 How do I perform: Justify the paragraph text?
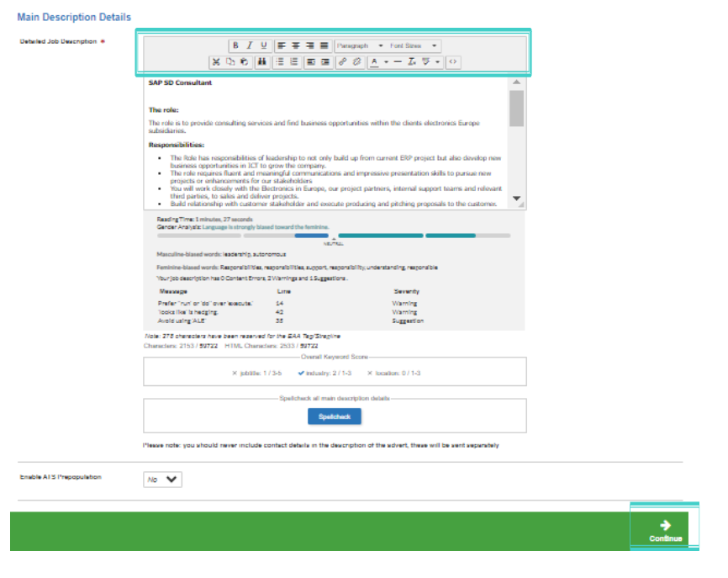[324, 45]
